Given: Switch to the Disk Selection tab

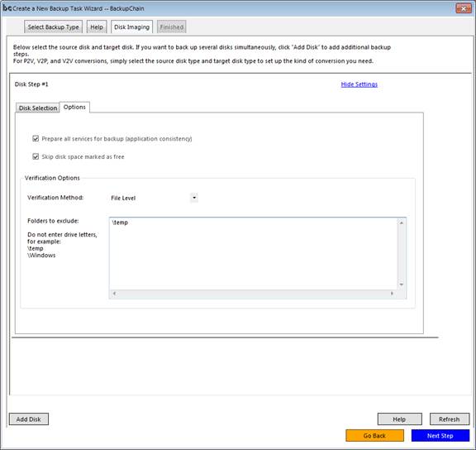Looking at the screenshot, I should click(x=38, y=108).
